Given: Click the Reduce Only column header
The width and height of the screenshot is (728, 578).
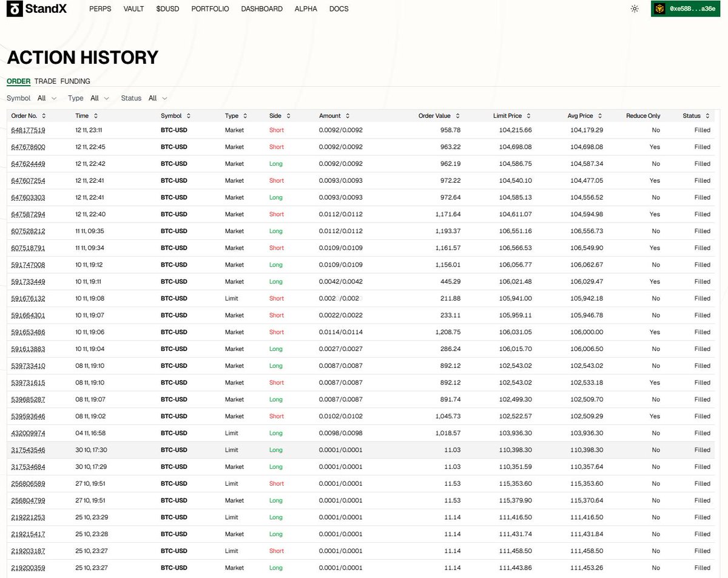Looking at the screenshot, I should coord(643,116).
